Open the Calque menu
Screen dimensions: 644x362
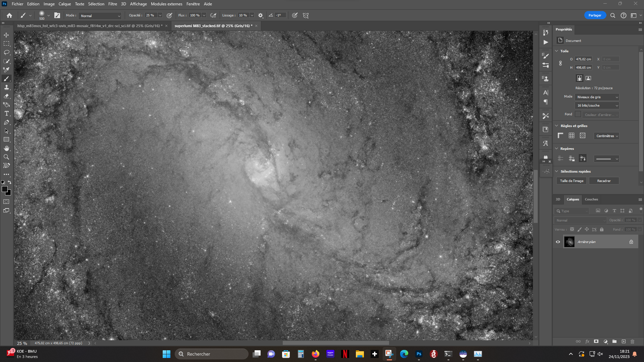coord(65,4)
